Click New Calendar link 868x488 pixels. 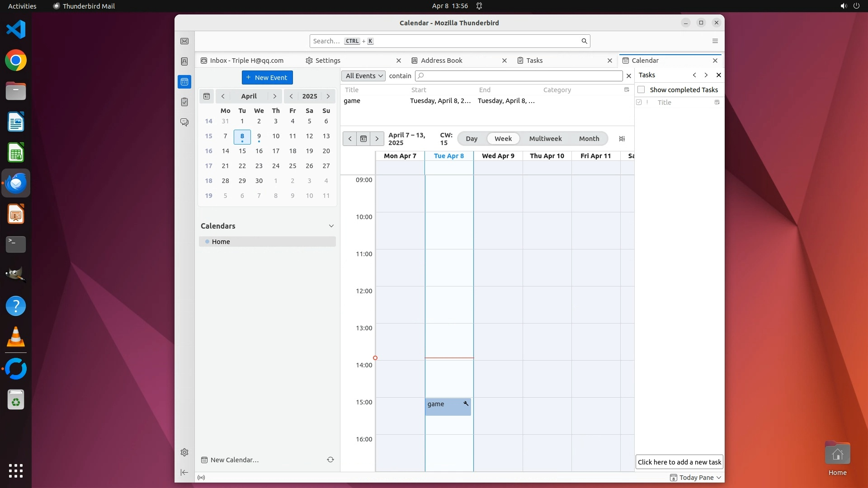click(x=234, y=460)
